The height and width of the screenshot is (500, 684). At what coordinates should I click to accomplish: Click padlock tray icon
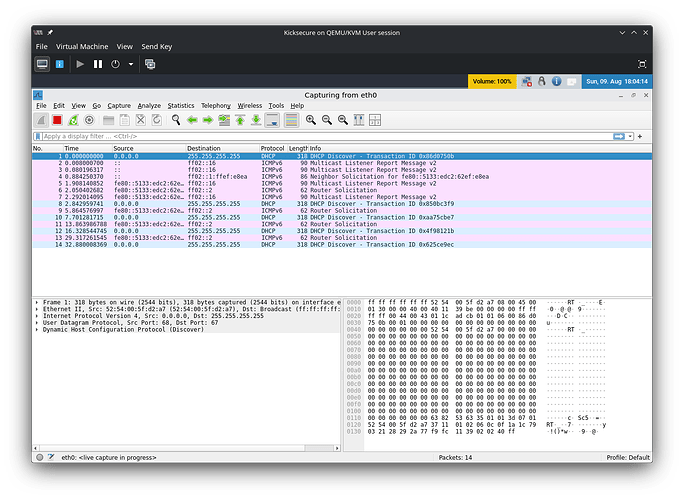tap(541, 82)
